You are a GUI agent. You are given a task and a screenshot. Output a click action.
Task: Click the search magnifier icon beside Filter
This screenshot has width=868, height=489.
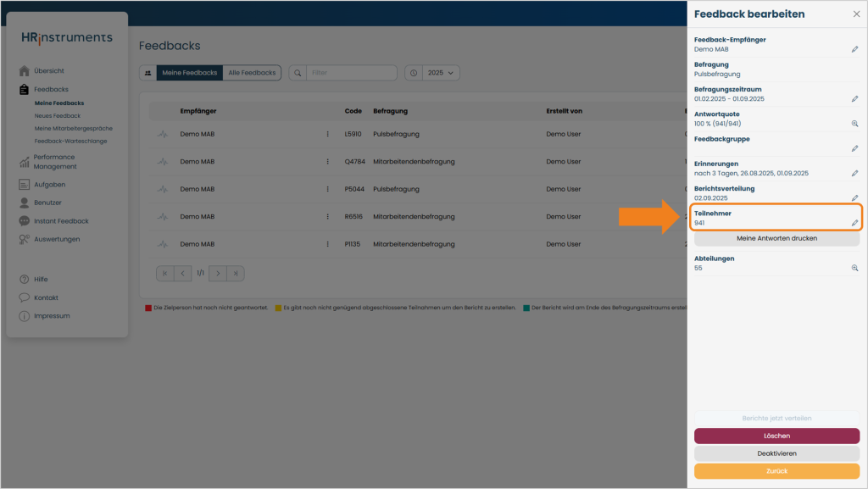coord(298,73)
